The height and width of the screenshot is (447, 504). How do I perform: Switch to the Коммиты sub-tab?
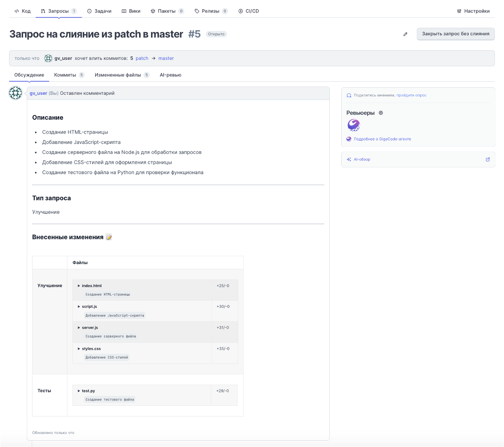[x=69, y=75]
